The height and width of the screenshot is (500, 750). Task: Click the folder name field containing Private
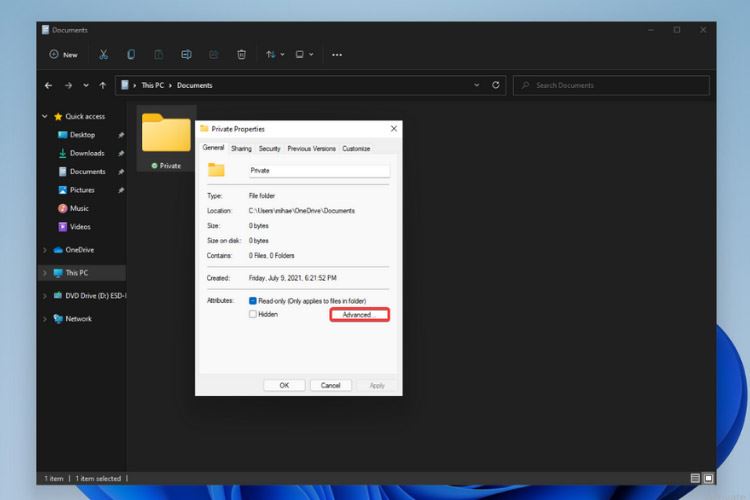[x=318, y=170]
